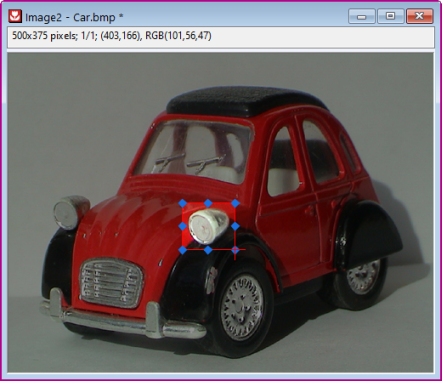Click the 'RGB(101,56,47)' readout text
This screenshot has width=442, height=381.
178,36
